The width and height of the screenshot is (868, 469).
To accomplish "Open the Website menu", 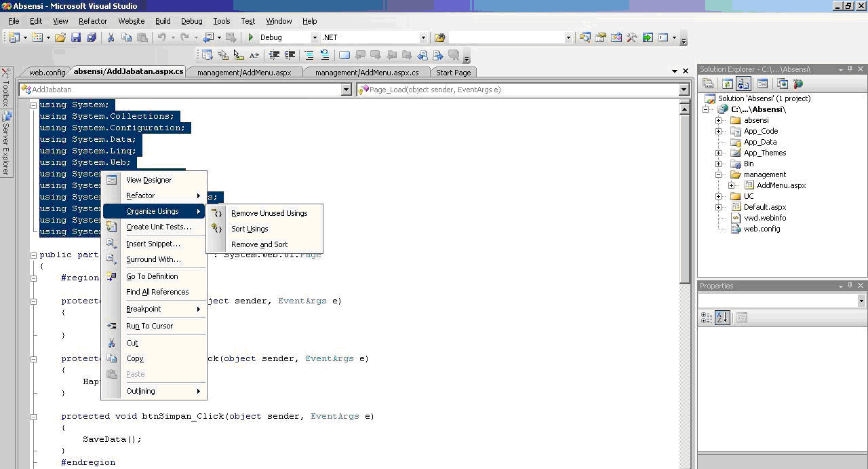I will [130, 21].
